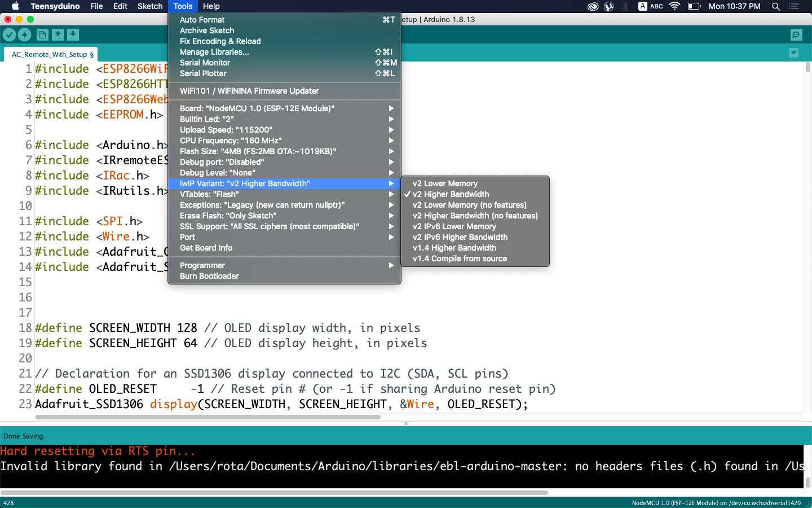Select the AC_Remote_With_Setup tab
The height and width of the screenshot is (508, 812).
tap(52, 54)
